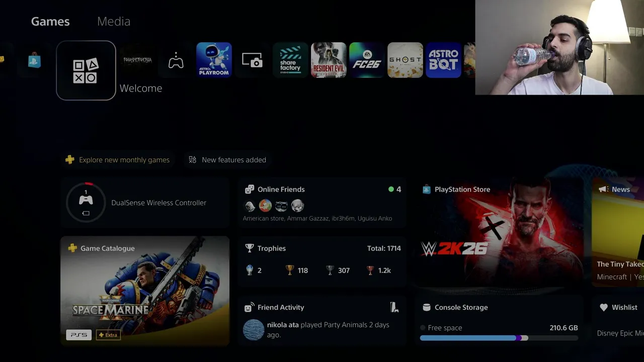Screen dimensions: 644x362
Task: Open the Game Catalogue Space Marine card
Action: [145, 291]
